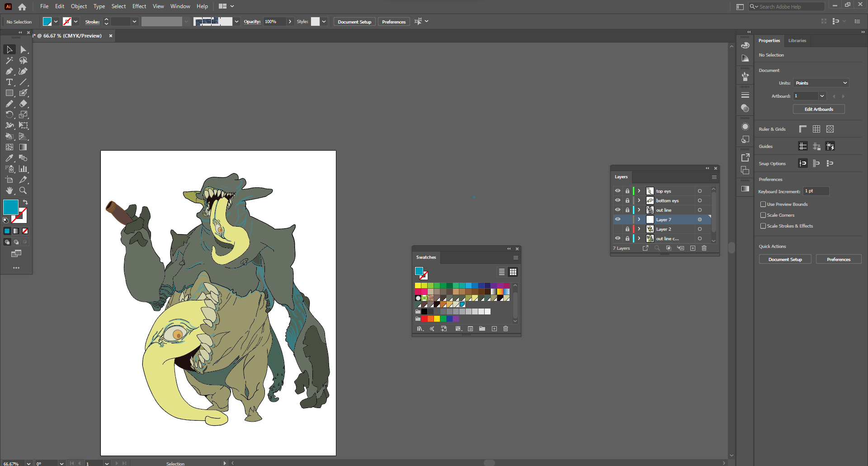Open stroke weight dropdown

(134, 22)
